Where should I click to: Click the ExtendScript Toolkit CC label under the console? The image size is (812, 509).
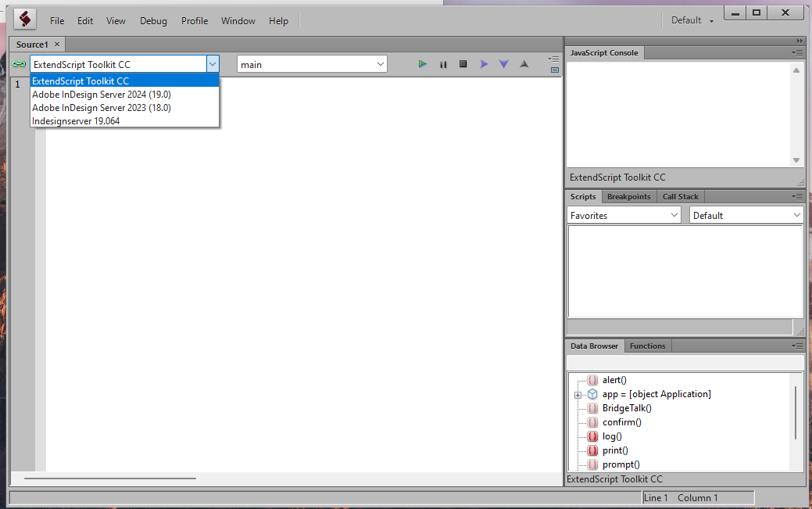[618, 177]
